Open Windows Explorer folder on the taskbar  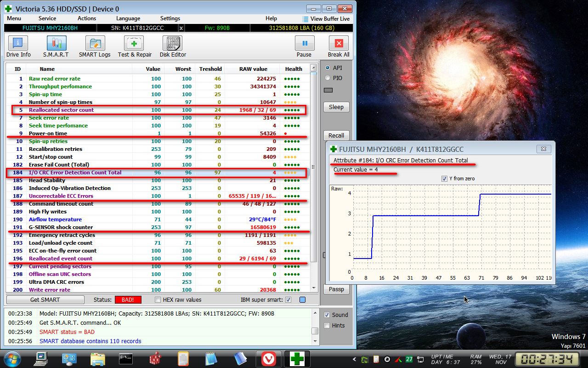pos(98,358)
